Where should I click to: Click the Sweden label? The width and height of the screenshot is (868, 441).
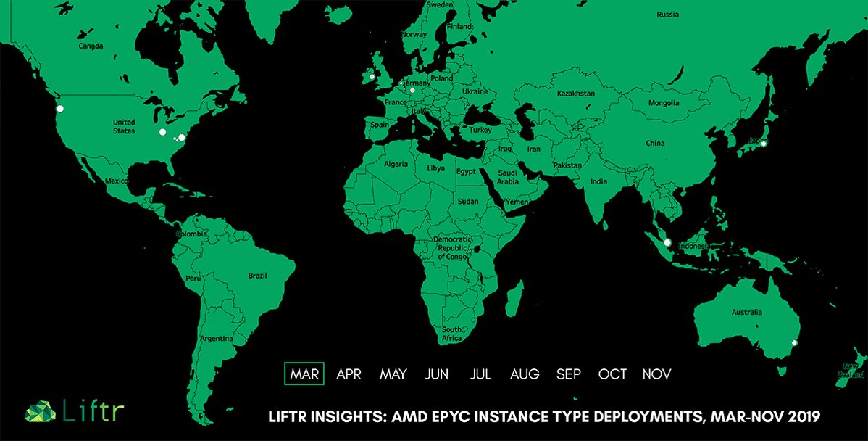coord(439,4)
